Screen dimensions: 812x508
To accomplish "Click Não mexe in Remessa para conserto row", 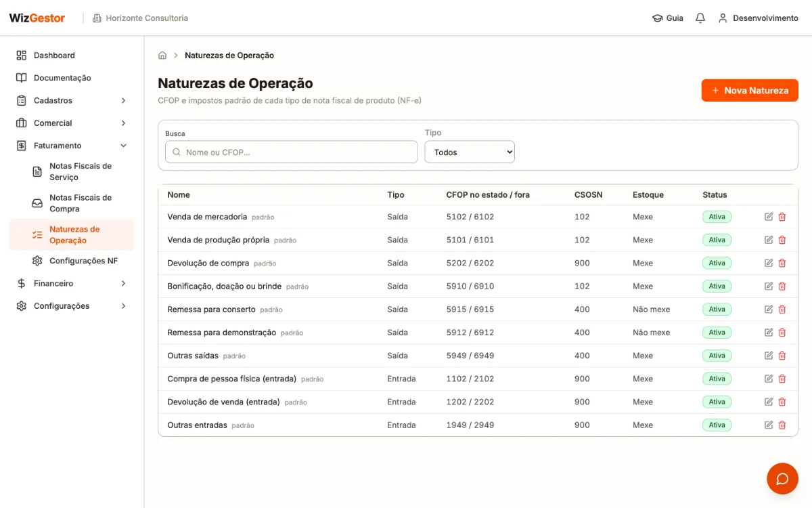I will click(x=651, y=309).
